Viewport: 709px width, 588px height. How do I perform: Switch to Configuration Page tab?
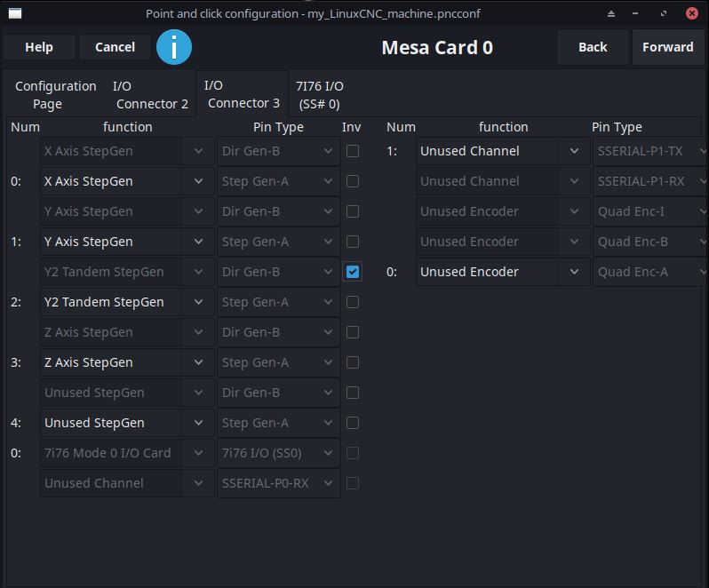pyautogui.click(x=56, y=95)
